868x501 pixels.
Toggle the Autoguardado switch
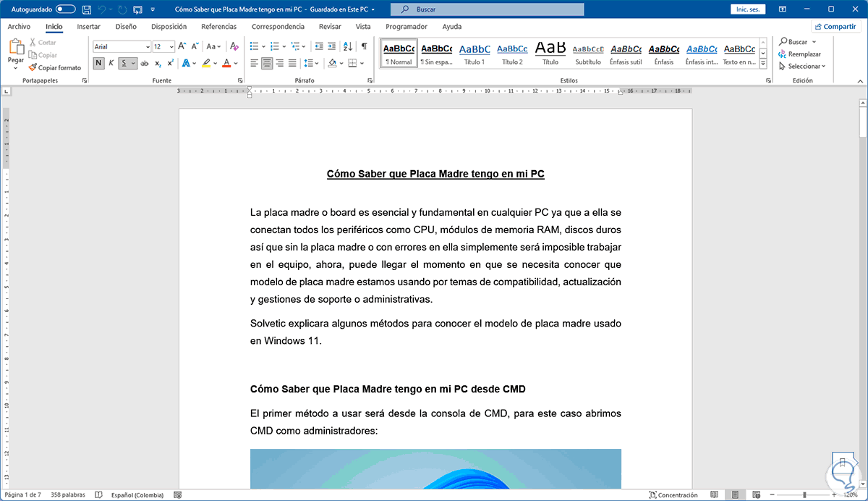(x=66, y=9)
